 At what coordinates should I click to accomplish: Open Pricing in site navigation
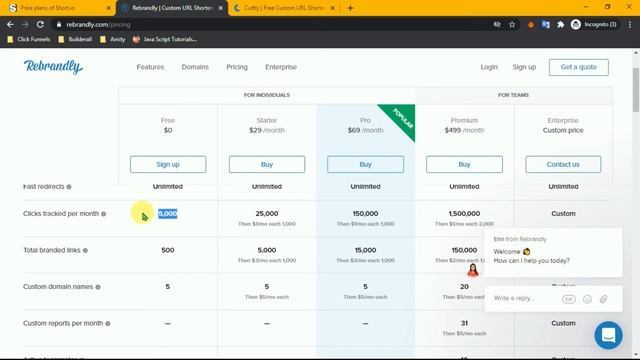237,67
